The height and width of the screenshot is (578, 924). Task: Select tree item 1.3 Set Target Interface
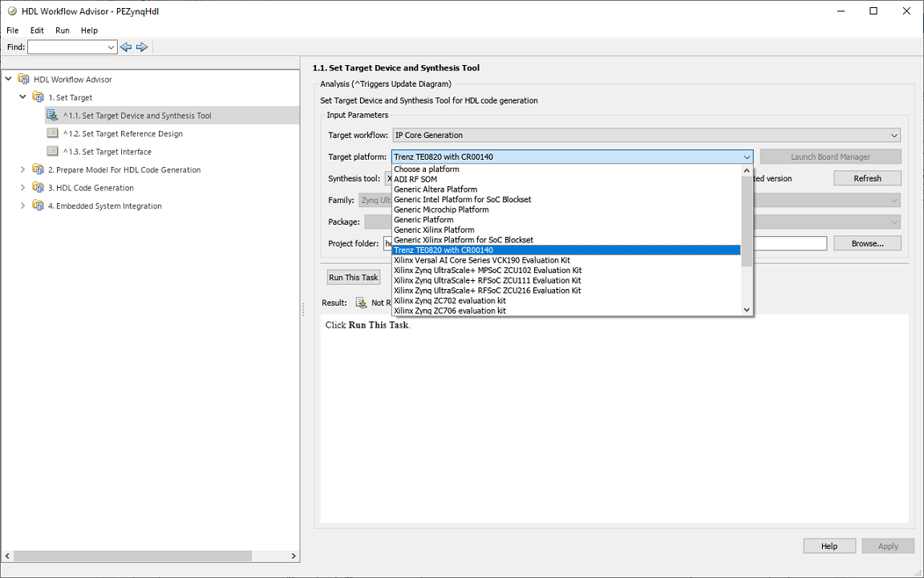(x=107, y=152)
